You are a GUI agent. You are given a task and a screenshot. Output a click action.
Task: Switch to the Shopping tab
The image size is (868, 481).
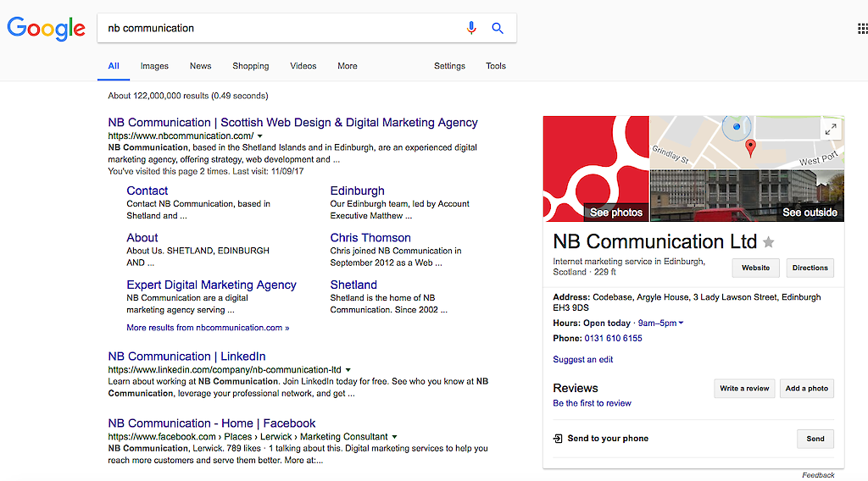point(251,66)
